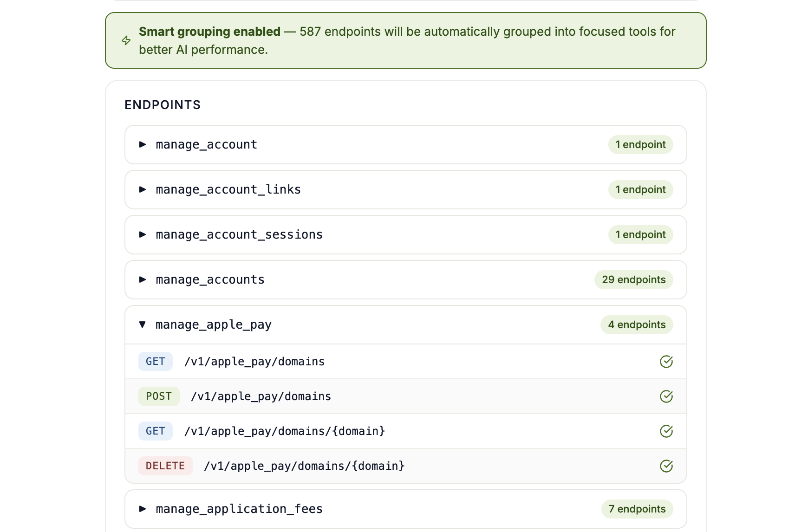The image size is (808, 532).
Task: Click the /v1/apple_pay/domains/{domain} GET row
Action: (x=284, y=431)
